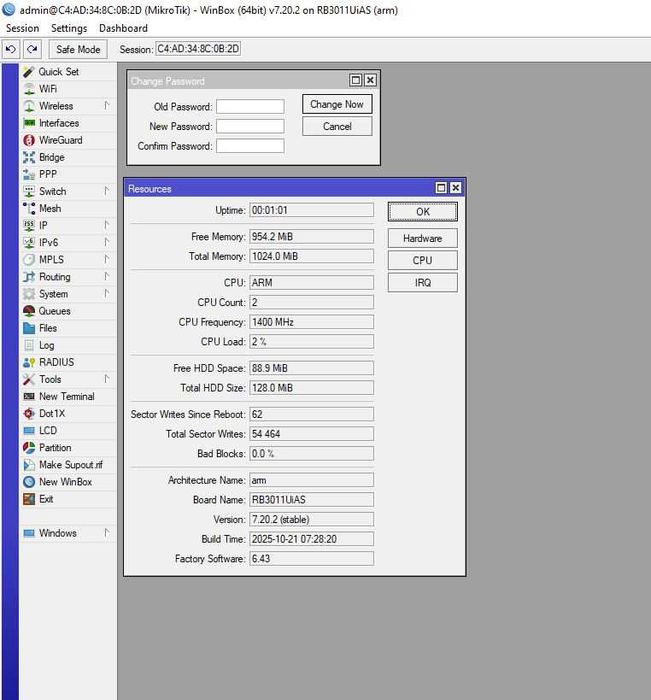The image size is (651, 700).
Task: Open the Dot1X icon
Action: click(x=29, y=413)
